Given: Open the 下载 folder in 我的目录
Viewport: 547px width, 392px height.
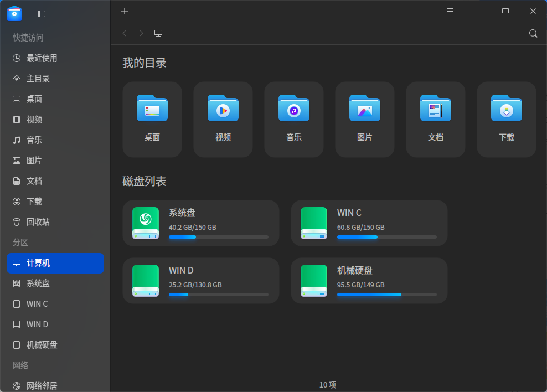Looking at the screenshot, I should (507, 119).
